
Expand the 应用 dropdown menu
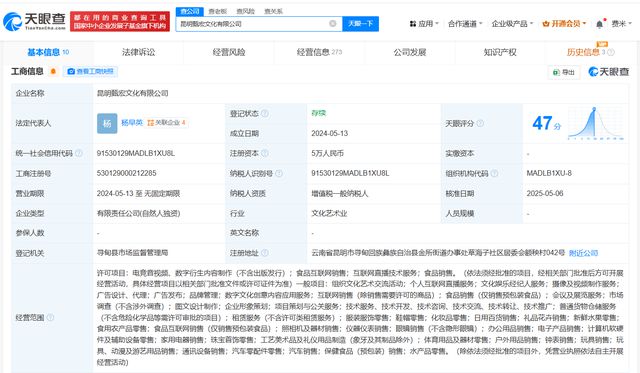pos(424,24)
